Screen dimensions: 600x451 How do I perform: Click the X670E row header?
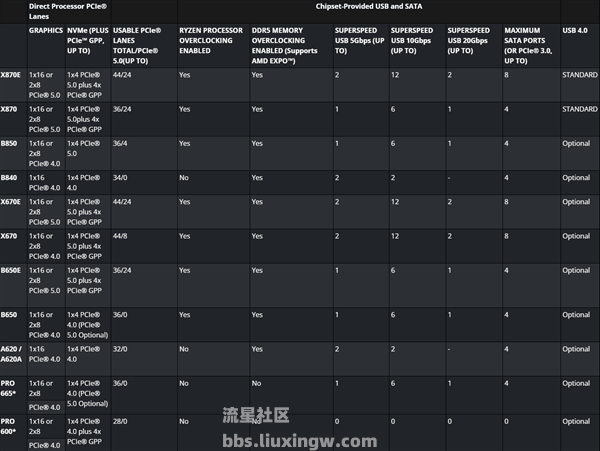pos(11,202)
